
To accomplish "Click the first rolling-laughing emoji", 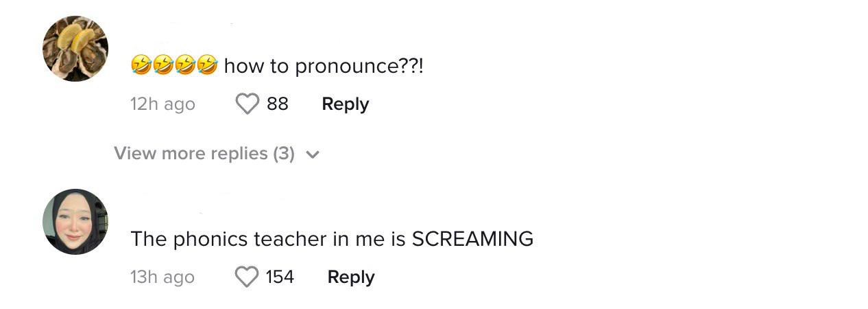I will pos(141,66).
